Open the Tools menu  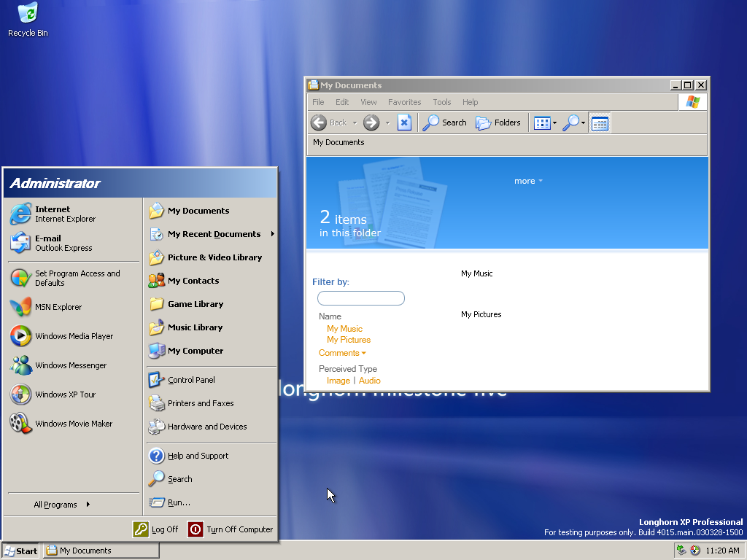tap(441, 102)
